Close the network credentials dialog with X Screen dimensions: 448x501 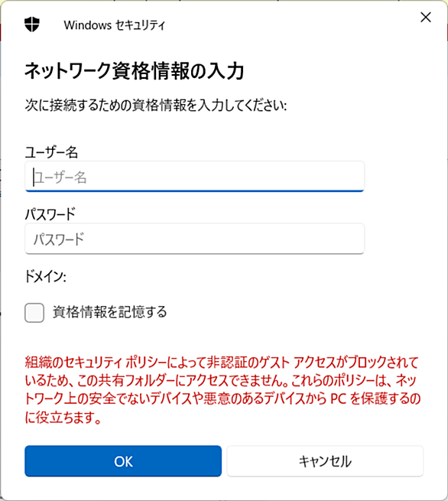[x=426, y=18]
